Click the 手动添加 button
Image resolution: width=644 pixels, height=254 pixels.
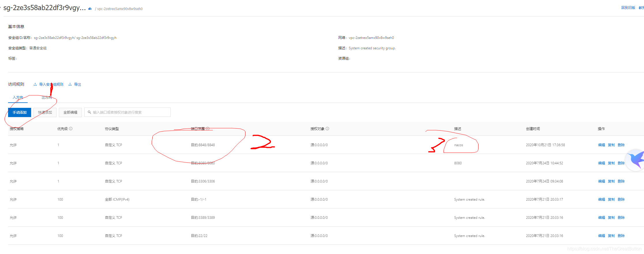coord(20,112)
